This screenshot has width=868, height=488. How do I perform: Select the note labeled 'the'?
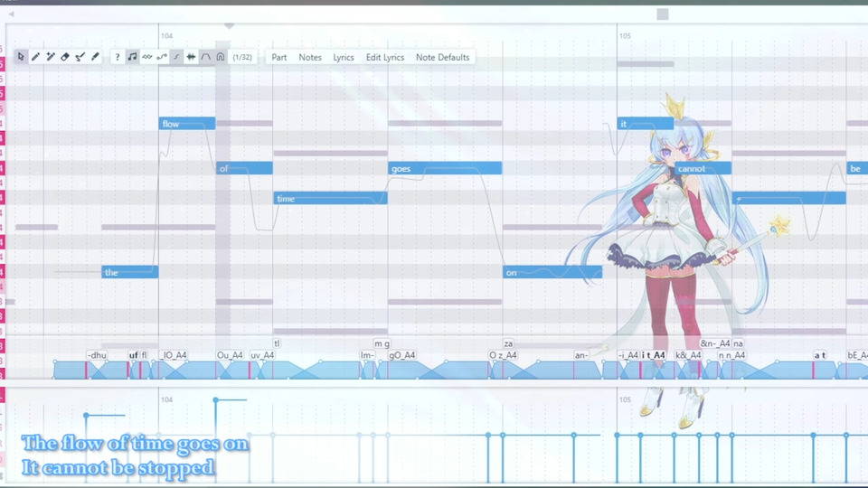tap(129, 272)
